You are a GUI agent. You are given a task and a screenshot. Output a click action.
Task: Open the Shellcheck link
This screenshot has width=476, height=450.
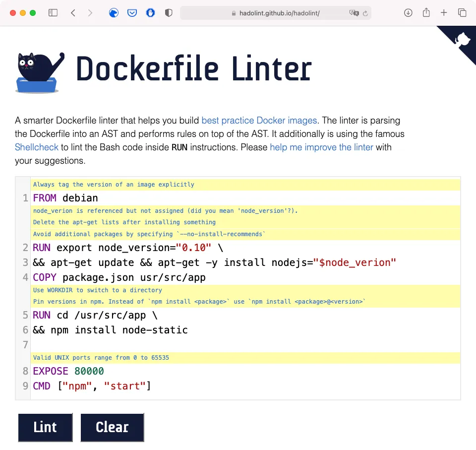[x=36, y=147]
